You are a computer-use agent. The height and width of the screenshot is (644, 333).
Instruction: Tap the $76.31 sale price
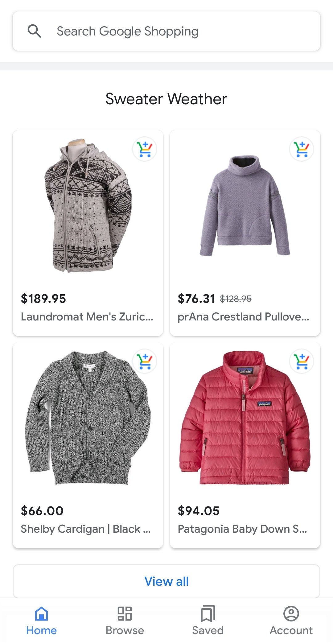coord(196,299)
